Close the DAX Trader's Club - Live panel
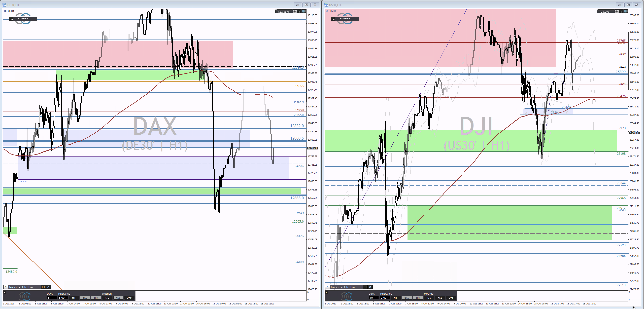The width and height of the screenshot is (644, 309). 48,287
